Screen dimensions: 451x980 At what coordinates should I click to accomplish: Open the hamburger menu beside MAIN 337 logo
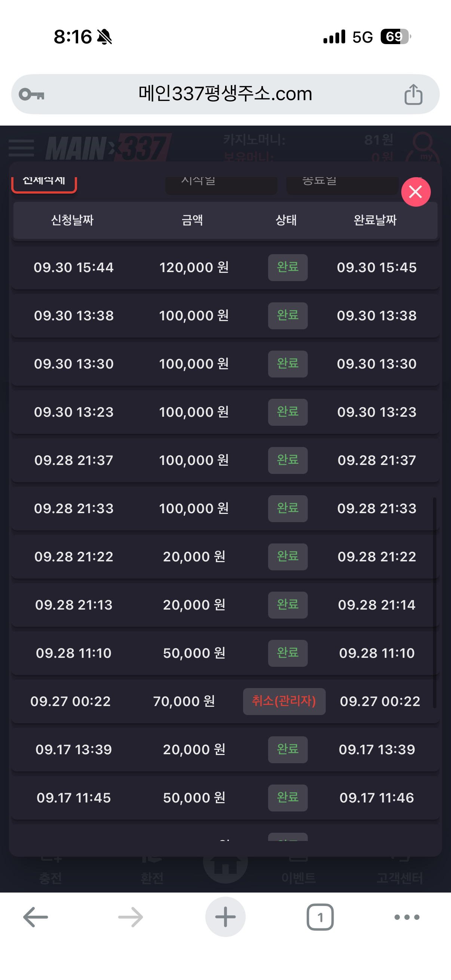pos(21,148)
